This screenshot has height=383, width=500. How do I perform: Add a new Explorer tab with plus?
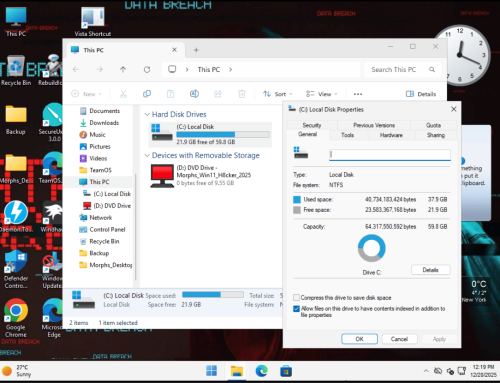(x=196, y=50)
